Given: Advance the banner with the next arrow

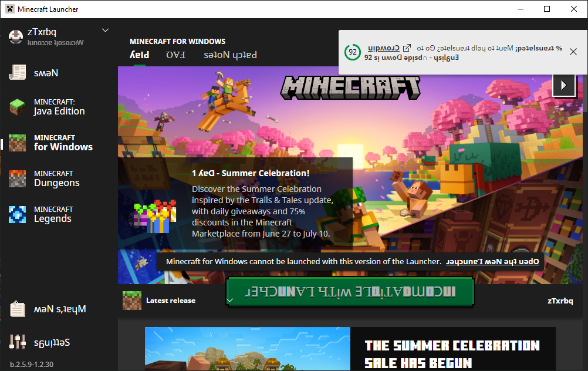Looking at the screenshot, I should click(563, 85).
